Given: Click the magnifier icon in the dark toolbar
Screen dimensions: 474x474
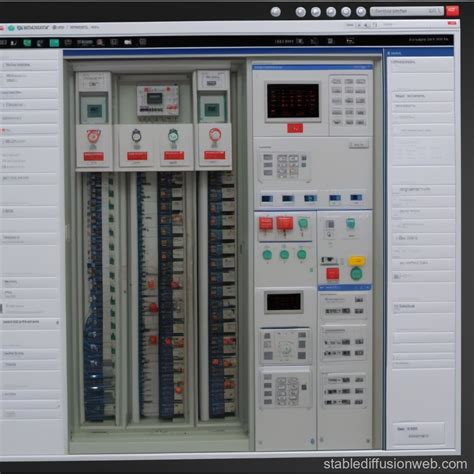Looking at the screenshot, I should click(100, 42).
